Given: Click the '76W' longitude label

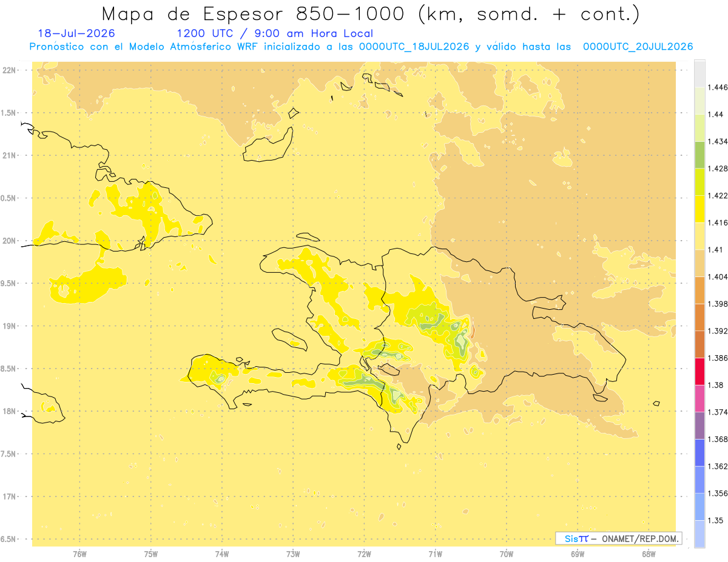Looking at the screenshot, I should (x=79, y=554).
